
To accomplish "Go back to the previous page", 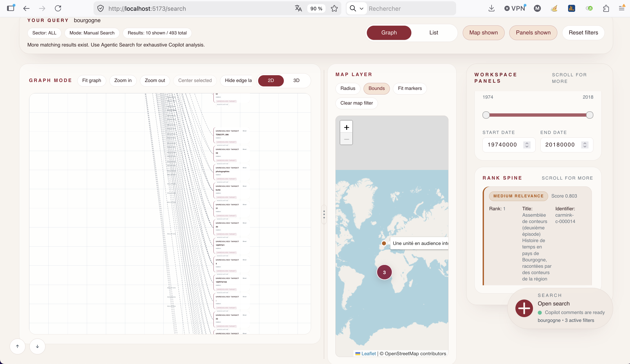I will 26,9.
